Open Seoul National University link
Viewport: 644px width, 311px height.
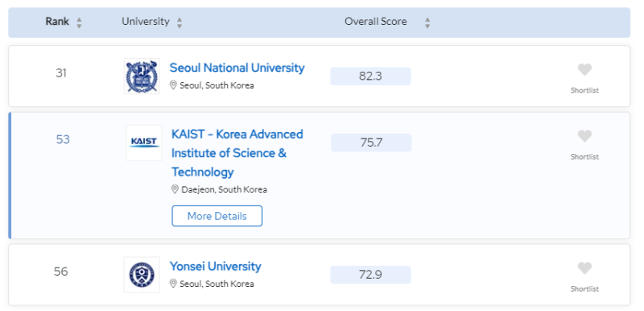[x=237, y=68]
